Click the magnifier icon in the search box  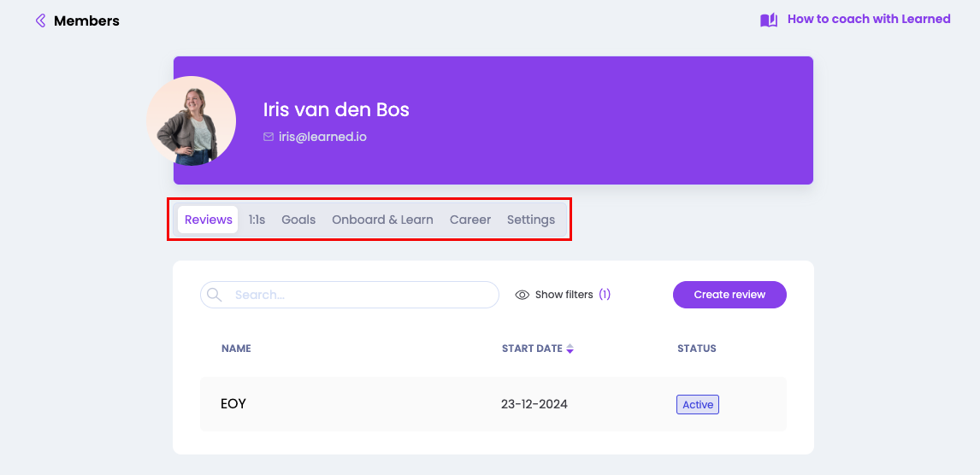(x=215, y=295)
